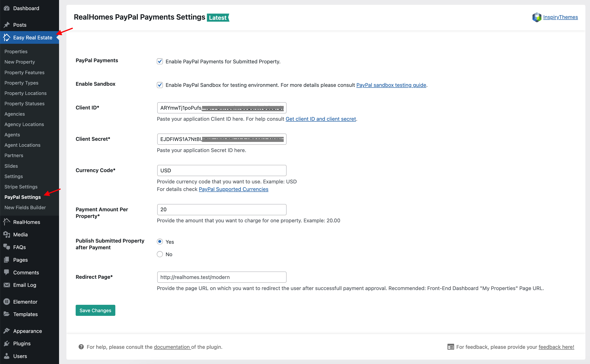Open RealHomes menu label
The height and width of the screenshot is (364, 590).
pos(27,222)
